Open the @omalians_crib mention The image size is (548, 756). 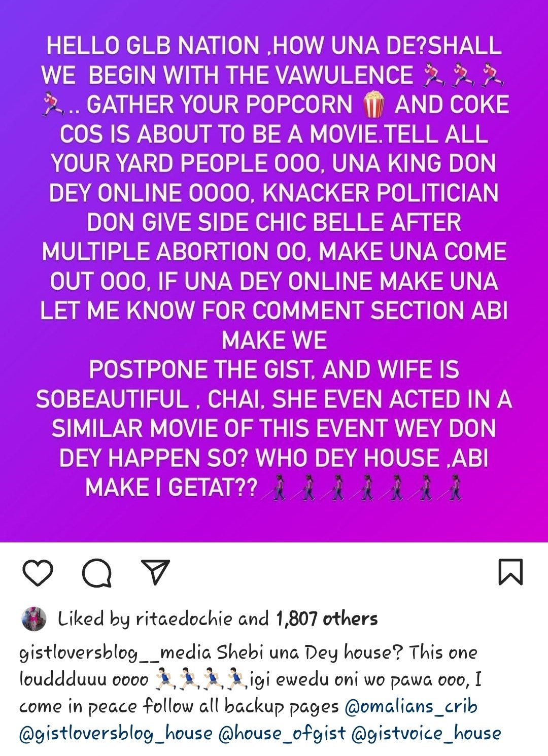tap(412, 706)
